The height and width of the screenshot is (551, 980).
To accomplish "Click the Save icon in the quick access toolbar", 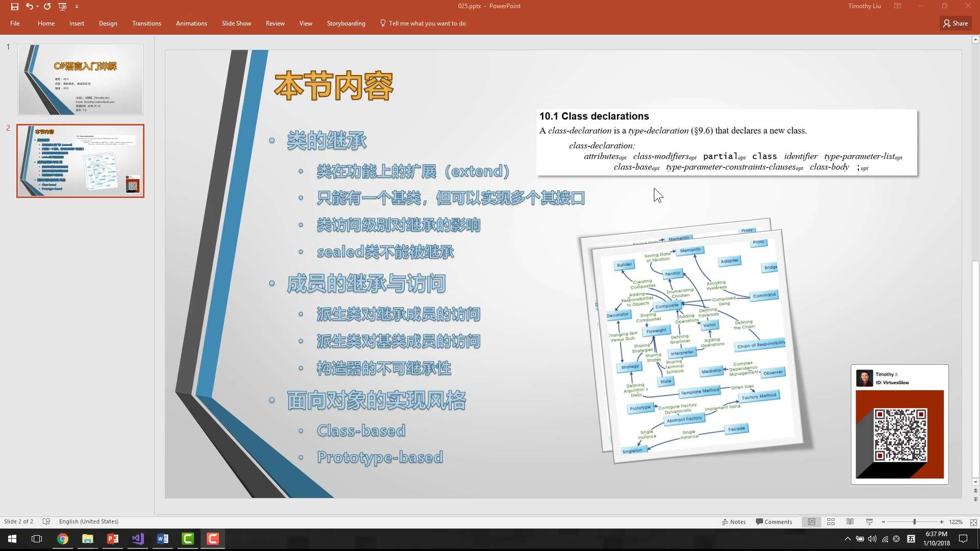I will [14, 7].
